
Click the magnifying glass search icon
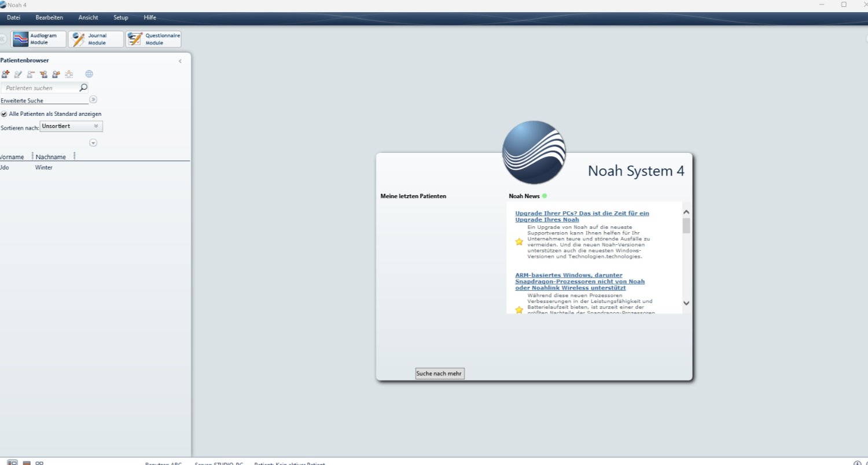83,88
